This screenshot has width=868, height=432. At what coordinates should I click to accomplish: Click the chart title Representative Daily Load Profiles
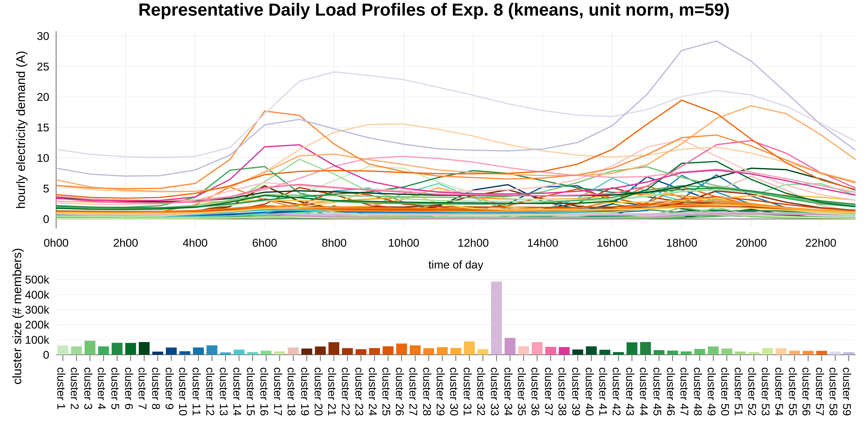[434, 10]
